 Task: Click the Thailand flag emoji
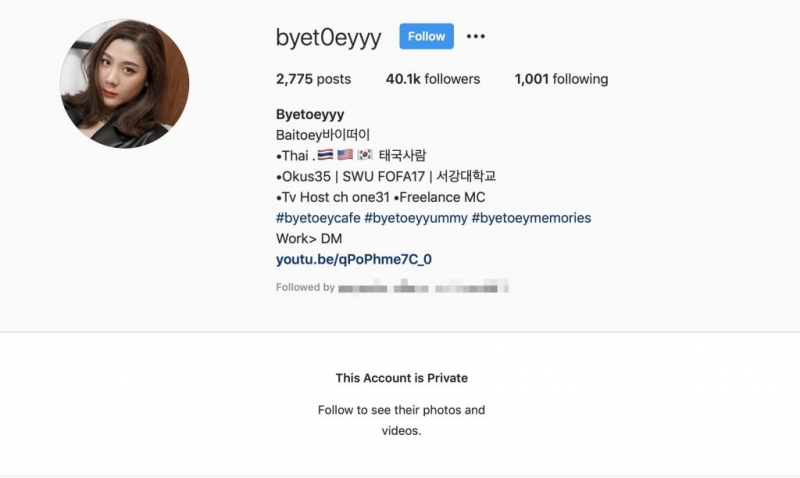(325, 155)
